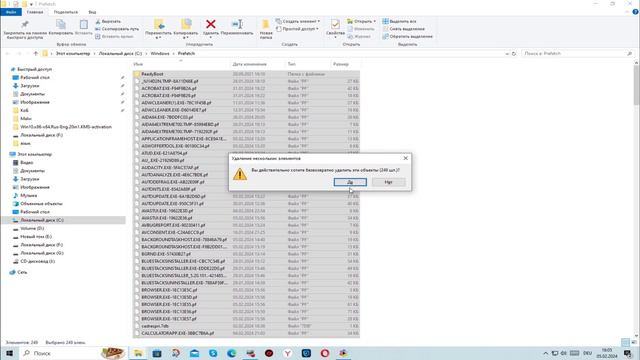The height and width of the screenshot is (360, 640).
Task: Show hidden tray icons chevron
Action: click(x=545, y=353)
